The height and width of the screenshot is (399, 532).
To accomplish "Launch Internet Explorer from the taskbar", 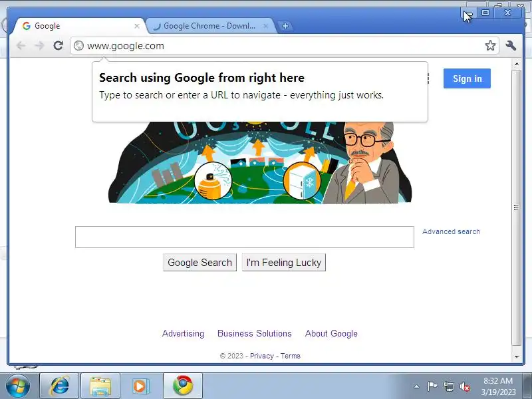I will pyautogui.click(x=59, y=386).
